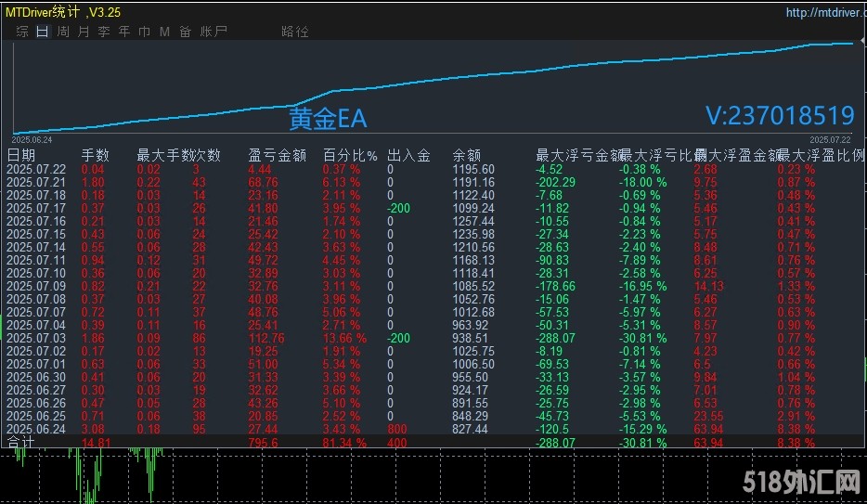
Task: Click the 百分比% column header
Action: [x=350, y=155]
